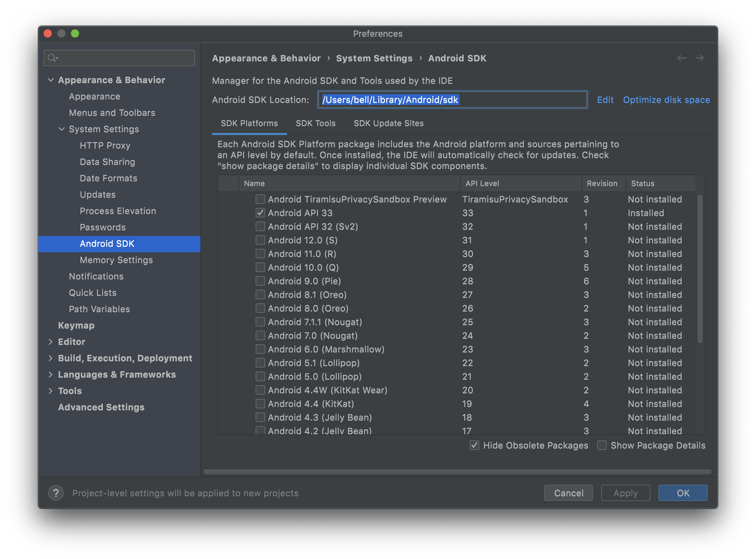Select Appearance in the settings tree
This screenshot has height=559, width=756.
[x=94, y=96]
